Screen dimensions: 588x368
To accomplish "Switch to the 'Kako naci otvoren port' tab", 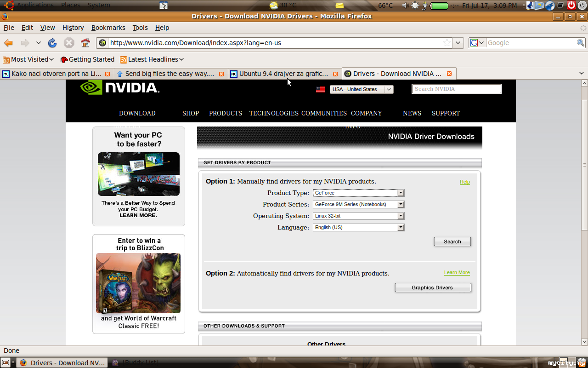I will pos(56,74).
